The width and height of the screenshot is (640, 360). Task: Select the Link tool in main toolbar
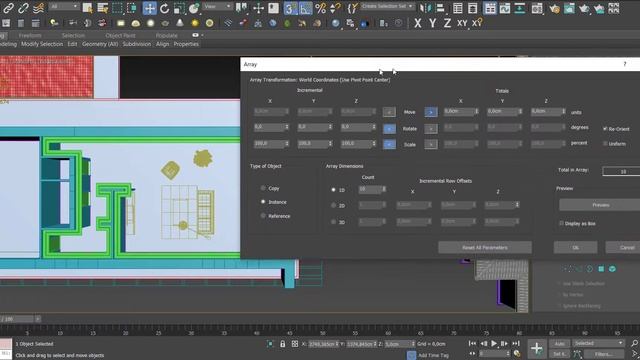pyautogui.click(x=8, y=7)
